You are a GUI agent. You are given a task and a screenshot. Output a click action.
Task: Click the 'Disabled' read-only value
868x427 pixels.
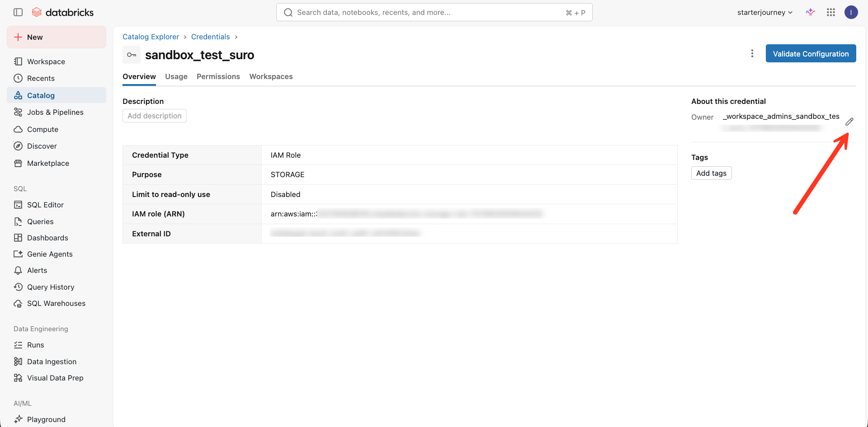(285, 194)
